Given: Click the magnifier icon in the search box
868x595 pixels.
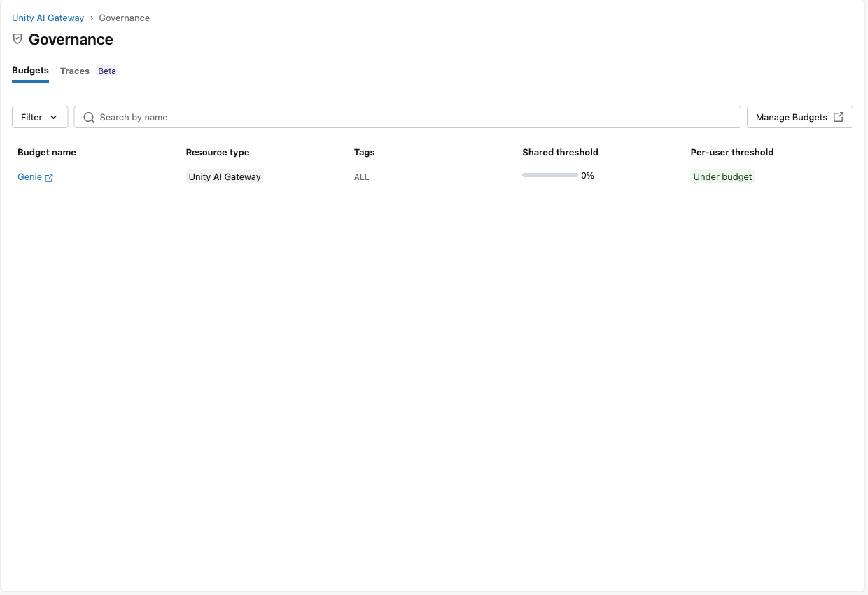Looking at the screenshot, I should (89, 117).
